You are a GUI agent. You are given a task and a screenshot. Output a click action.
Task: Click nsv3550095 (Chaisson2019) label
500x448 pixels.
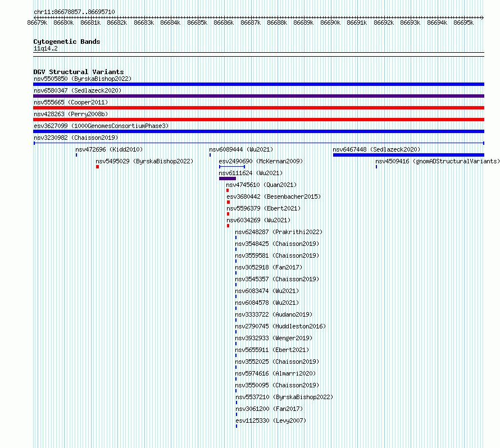click(x=277, y=385)
